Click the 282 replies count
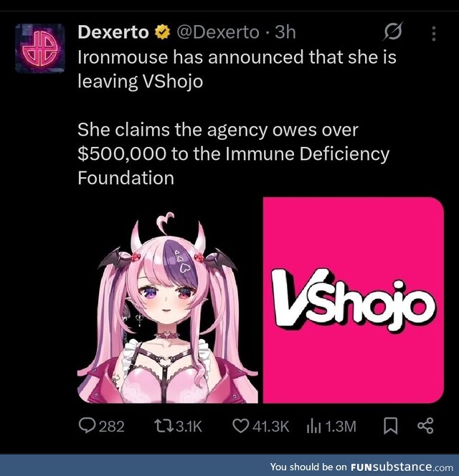The width and height of the screenshot is (459, 476). click(111, 427)
